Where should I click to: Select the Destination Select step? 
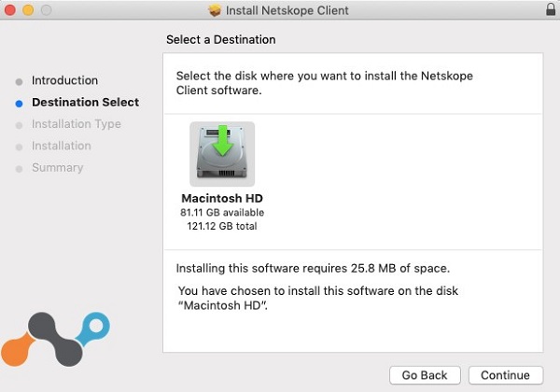tap(85, 103)
